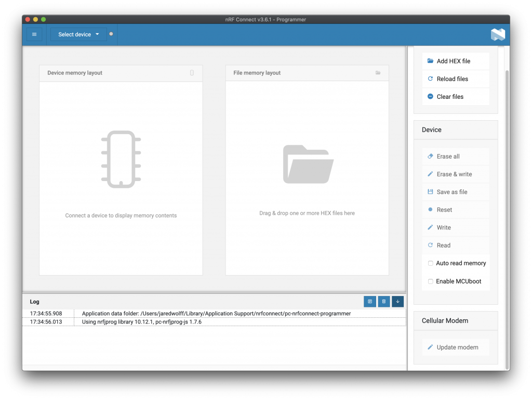The width and height of the screenshot is (532, 400).
Task: Click the Cellular Modem section heading
Action: pos(445,321)
